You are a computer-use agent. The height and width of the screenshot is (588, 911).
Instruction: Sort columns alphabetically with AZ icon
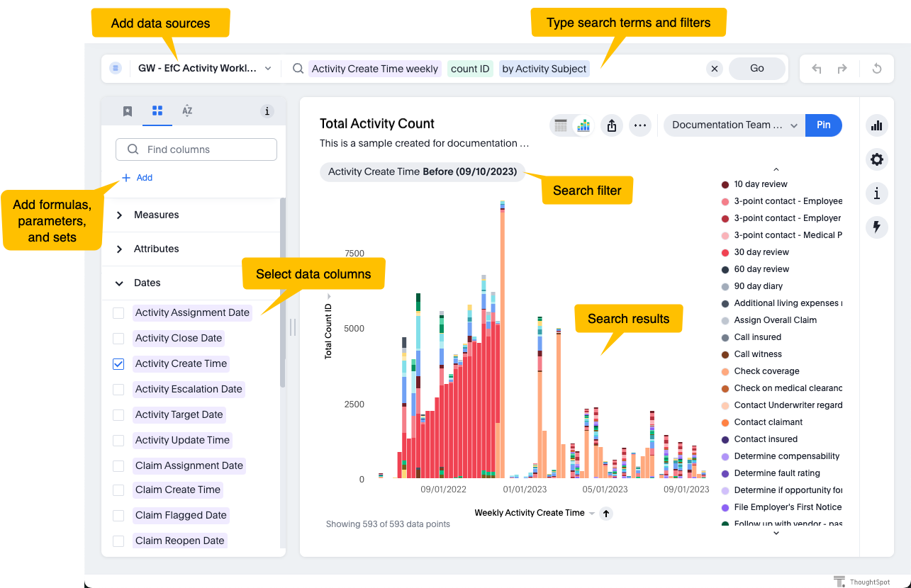point(186,111)
